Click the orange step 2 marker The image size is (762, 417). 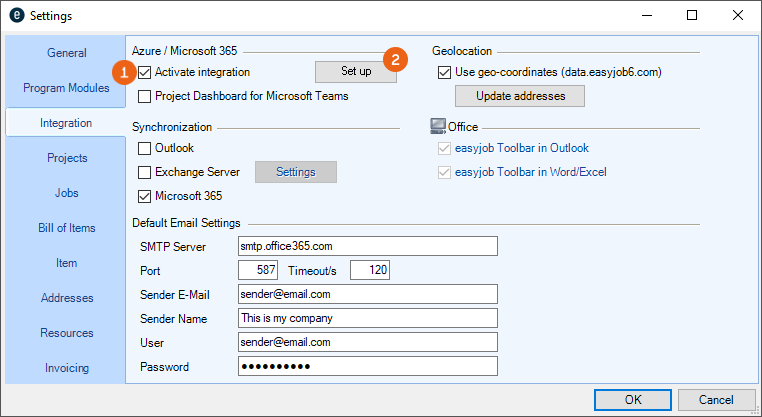396,58
